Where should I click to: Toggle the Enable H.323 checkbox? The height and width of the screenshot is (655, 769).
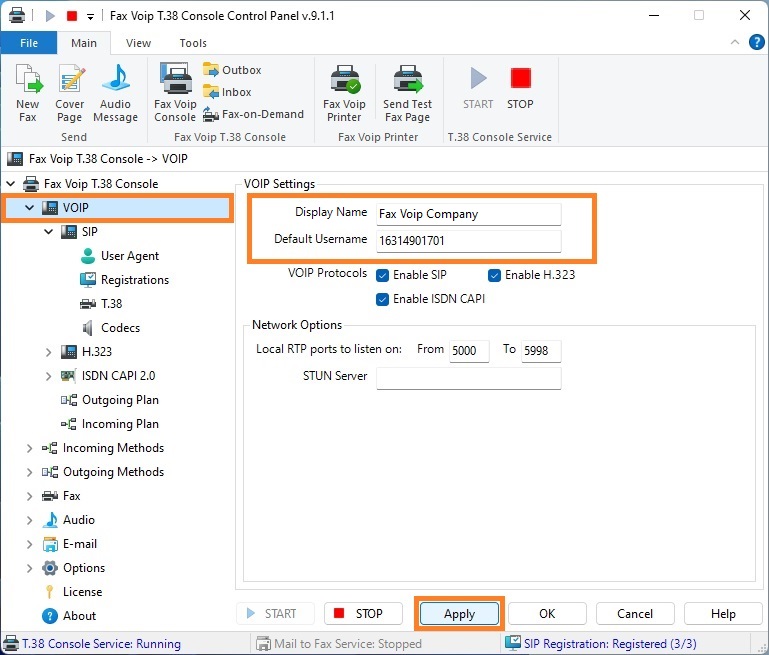click(x=494, y=275)
